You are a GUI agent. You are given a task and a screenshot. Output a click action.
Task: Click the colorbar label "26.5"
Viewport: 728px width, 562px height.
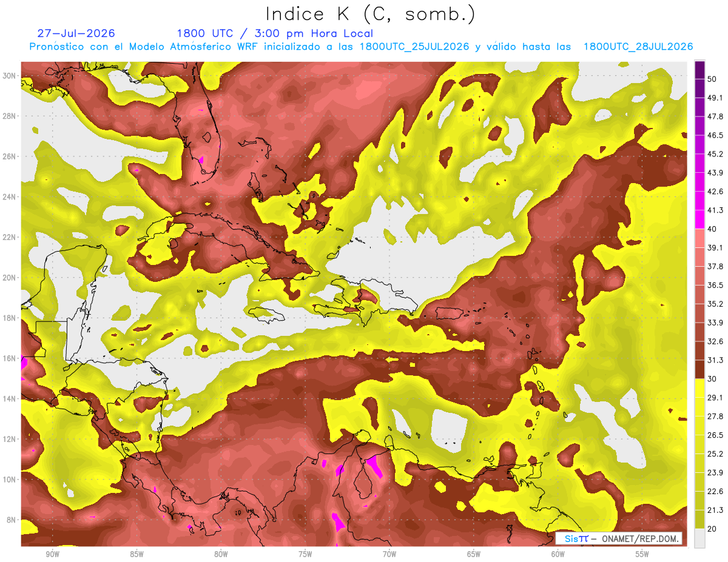[715, 435]
